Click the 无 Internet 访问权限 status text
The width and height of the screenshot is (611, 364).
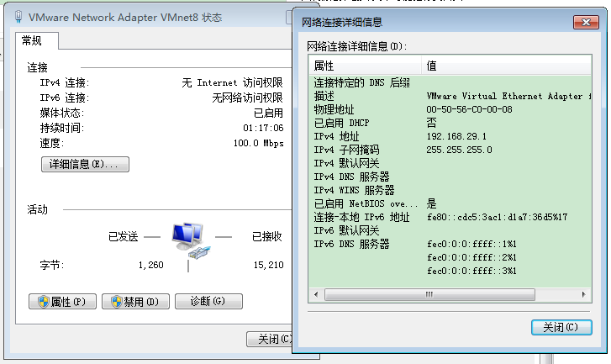pos(232,82)
